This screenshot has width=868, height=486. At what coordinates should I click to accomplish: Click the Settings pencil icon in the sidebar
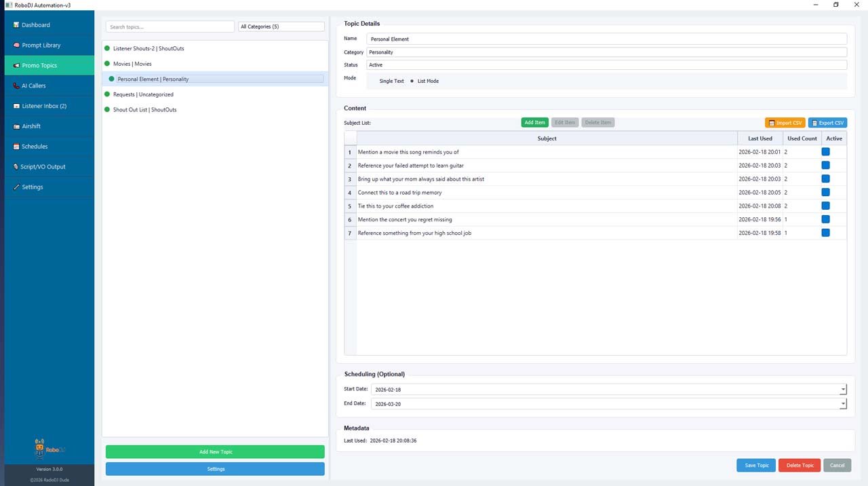click(x=16, y=187)
